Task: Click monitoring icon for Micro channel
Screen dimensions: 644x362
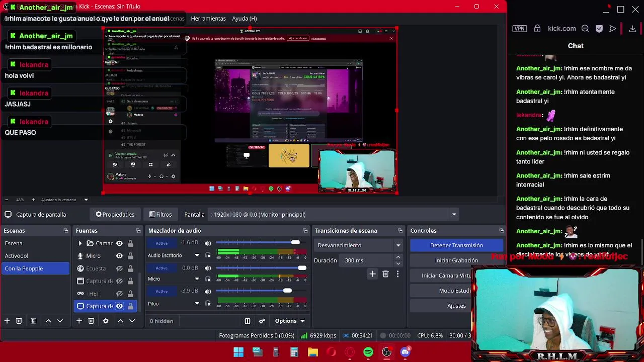Action: pos(208,279)
